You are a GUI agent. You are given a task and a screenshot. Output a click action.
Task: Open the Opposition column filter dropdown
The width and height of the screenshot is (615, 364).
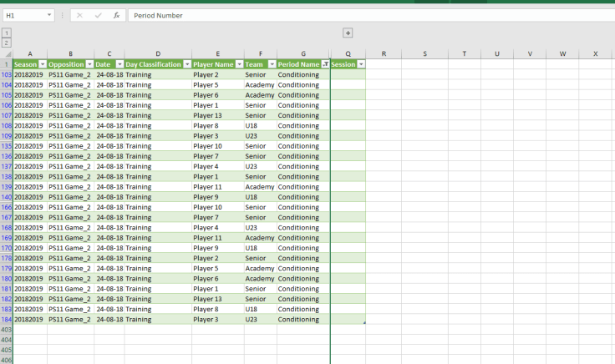coord(89,64)
